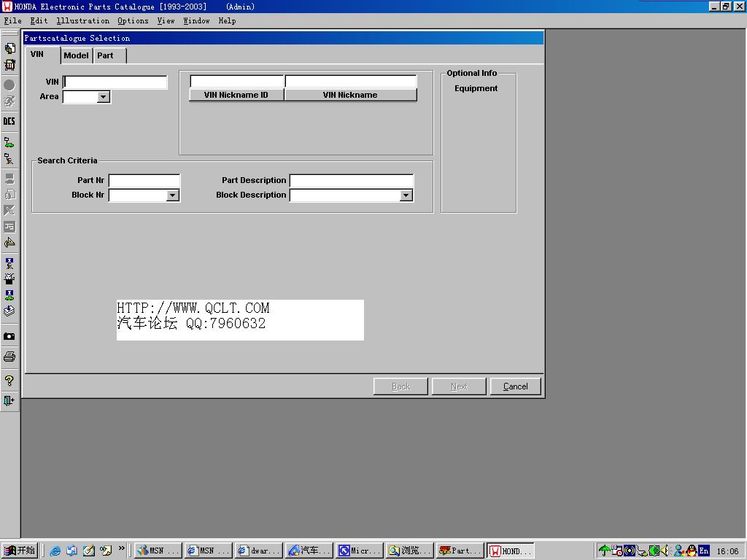Open the Illustration menu
This screenshot has width=747, height=560.
pyautogui.click(x=83, y=20)
